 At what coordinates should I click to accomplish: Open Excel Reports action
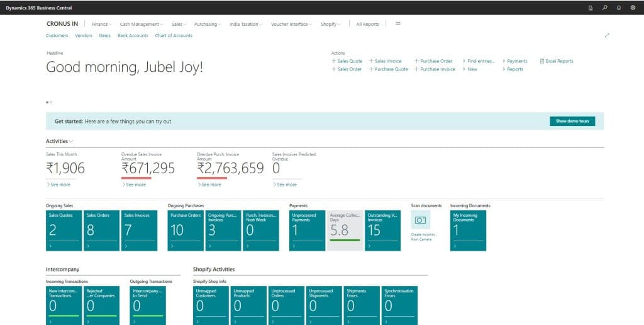pyautogui.click(x=557, y=61)
